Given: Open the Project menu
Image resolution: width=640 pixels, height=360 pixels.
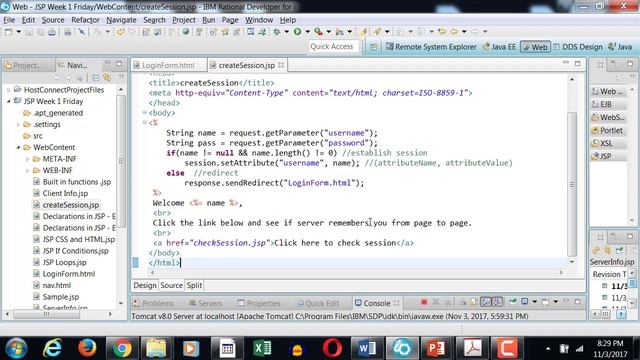Looking at the screenshot, I should pos(184,20).
